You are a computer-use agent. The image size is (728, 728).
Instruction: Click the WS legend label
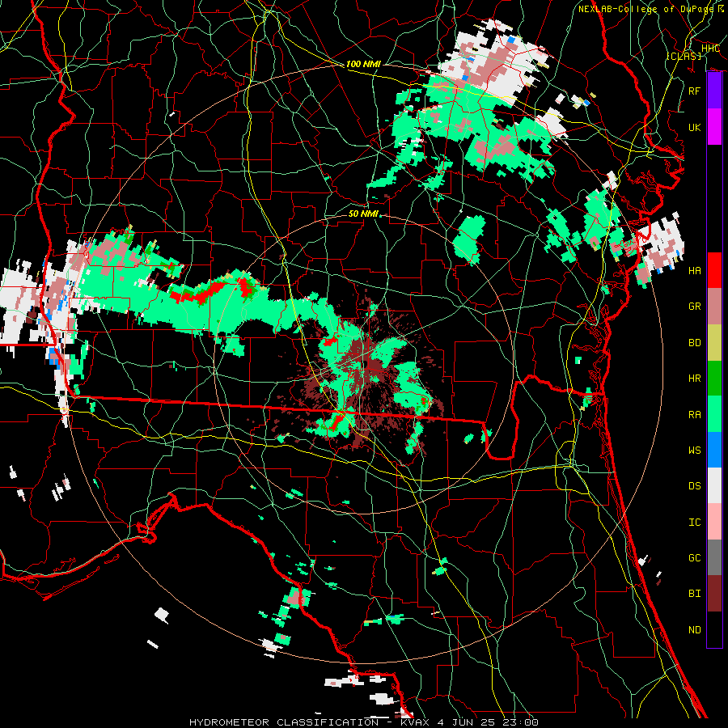coord(694,450)
